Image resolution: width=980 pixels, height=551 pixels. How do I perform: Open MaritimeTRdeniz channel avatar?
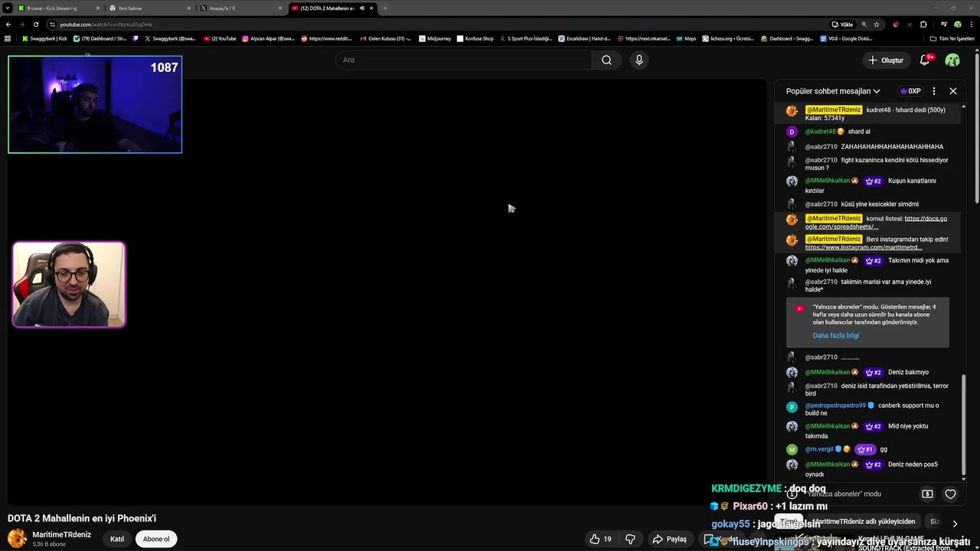coord(17,539)
